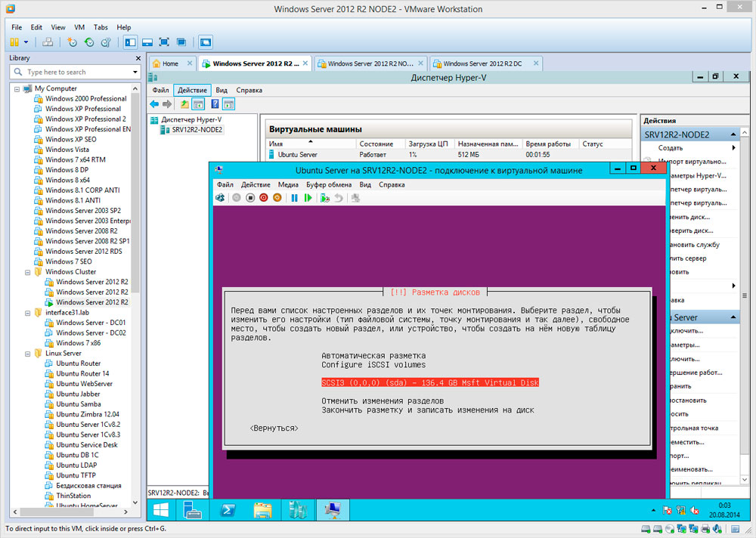Click the Checkpoint icon in VM connection

[325, 198]
